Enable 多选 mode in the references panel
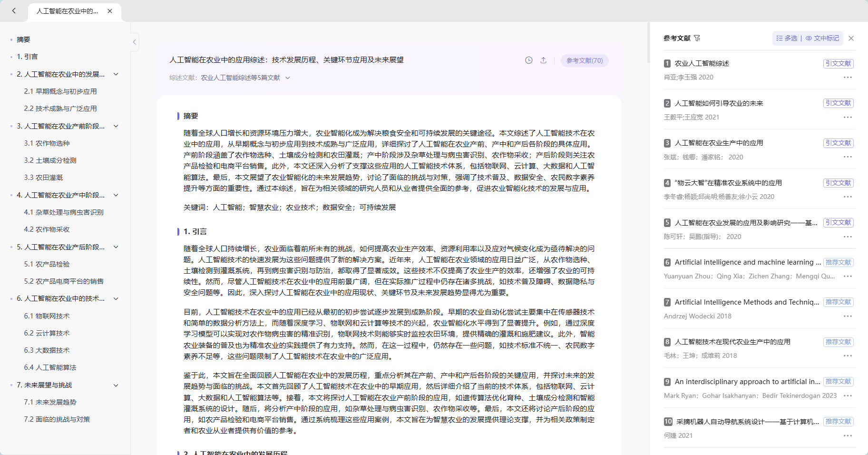Viewport: 868px width, 455px height. pos(787,38)
